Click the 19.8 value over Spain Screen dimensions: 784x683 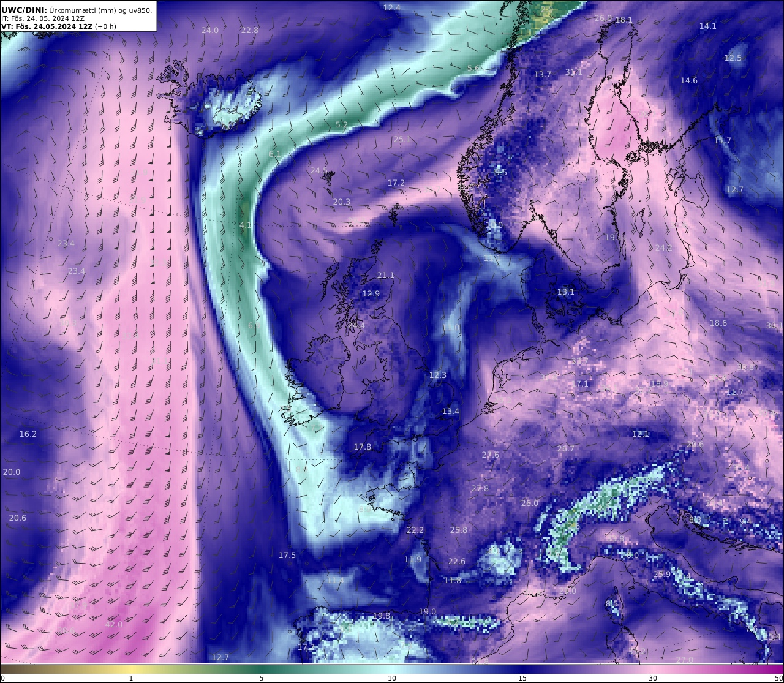click(x=382, y=616)
